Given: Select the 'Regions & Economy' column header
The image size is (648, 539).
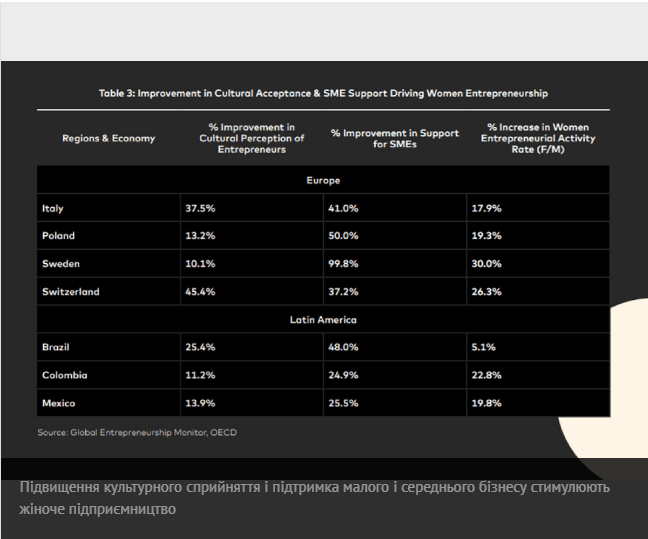Looking at the screenshot, I should pyautogui.click(x=108, y=138).
